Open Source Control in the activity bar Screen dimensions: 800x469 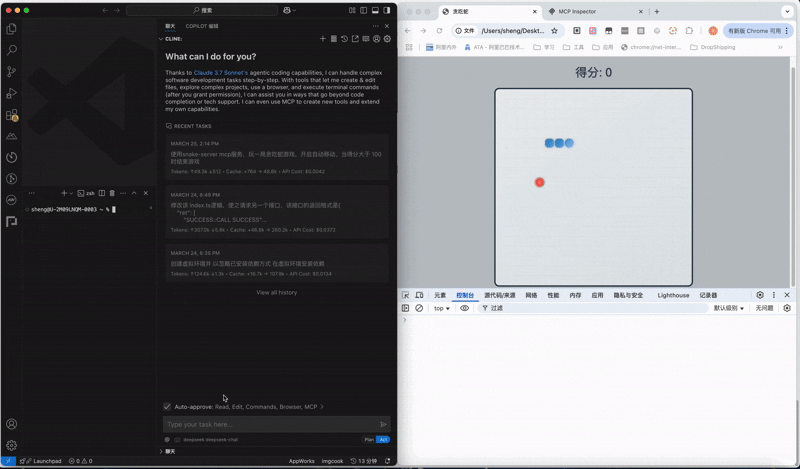(x=11, y=72)
